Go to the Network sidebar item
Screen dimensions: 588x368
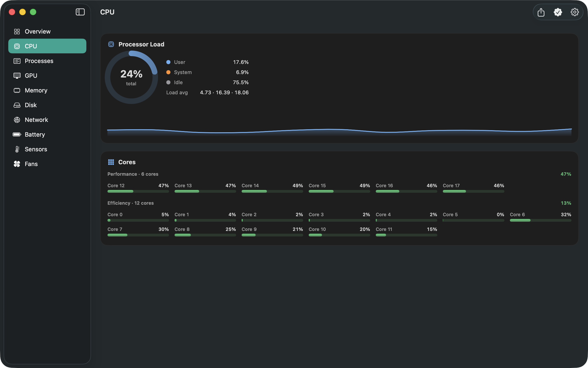[x=47, y=120]
